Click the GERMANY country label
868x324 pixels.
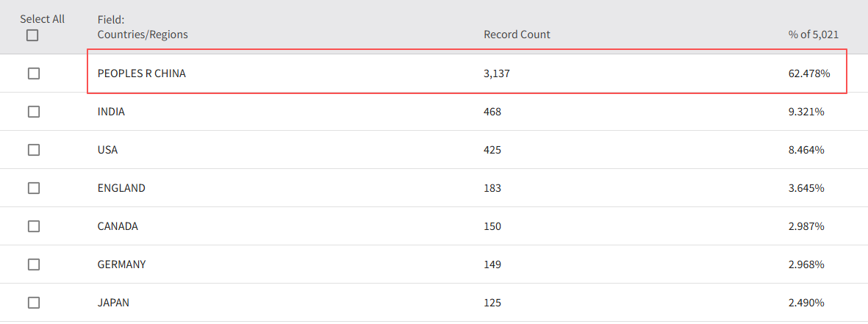point(121,264)
